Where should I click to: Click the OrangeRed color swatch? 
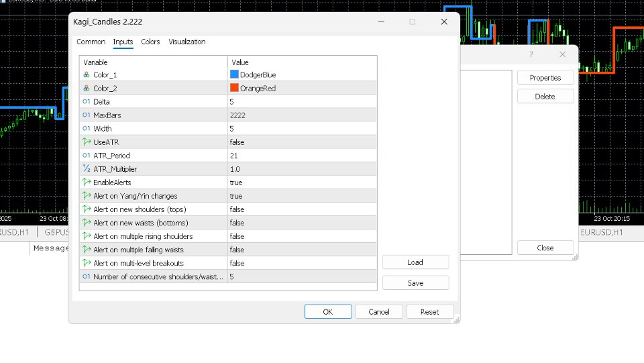(x=234, y=88)
